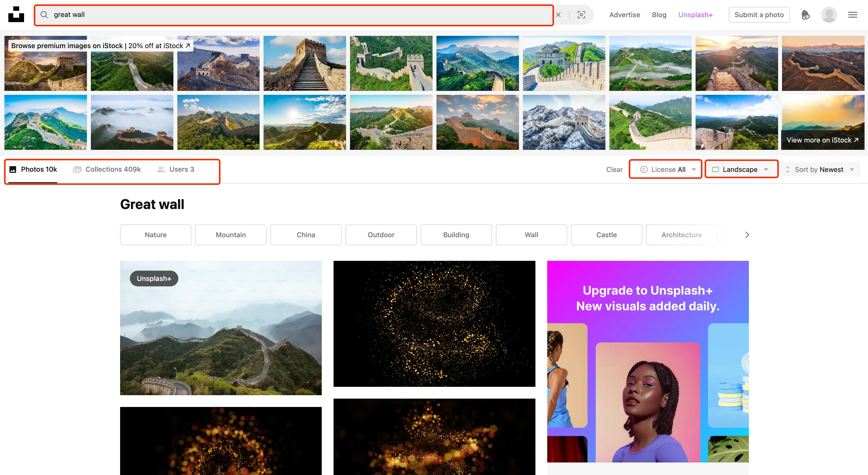Switch to Collections 409k tab
Screen dimensions: 868x475
(107, 169)
